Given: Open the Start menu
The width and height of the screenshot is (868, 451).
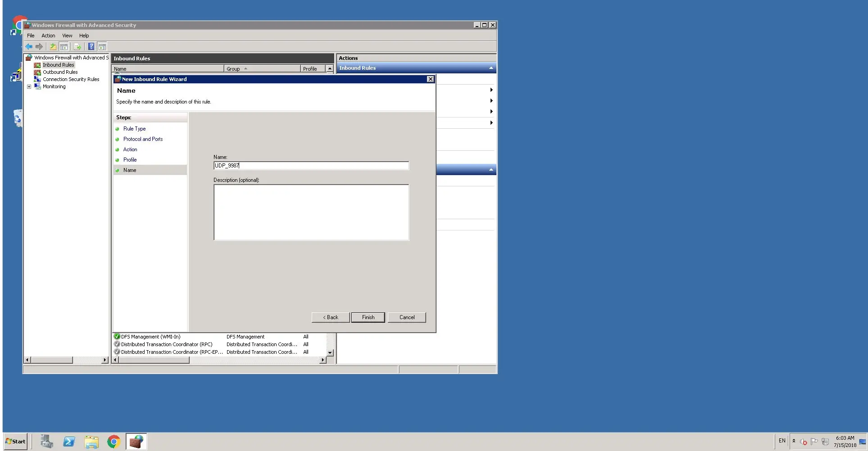Looking at the screenshot, I should [16, 442].
